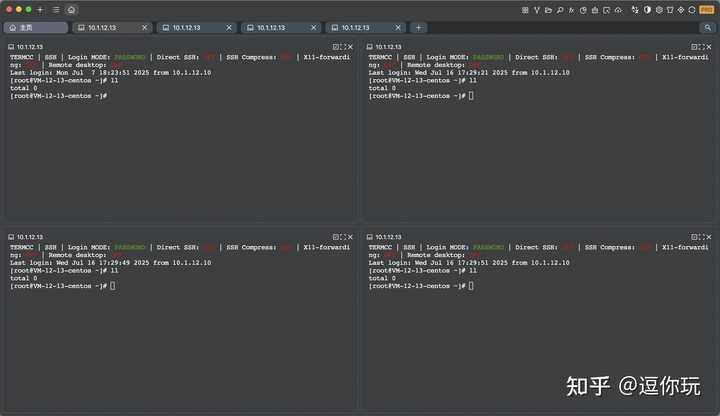Click the pop-out icon in the 17:29:49 login pane

336,237
